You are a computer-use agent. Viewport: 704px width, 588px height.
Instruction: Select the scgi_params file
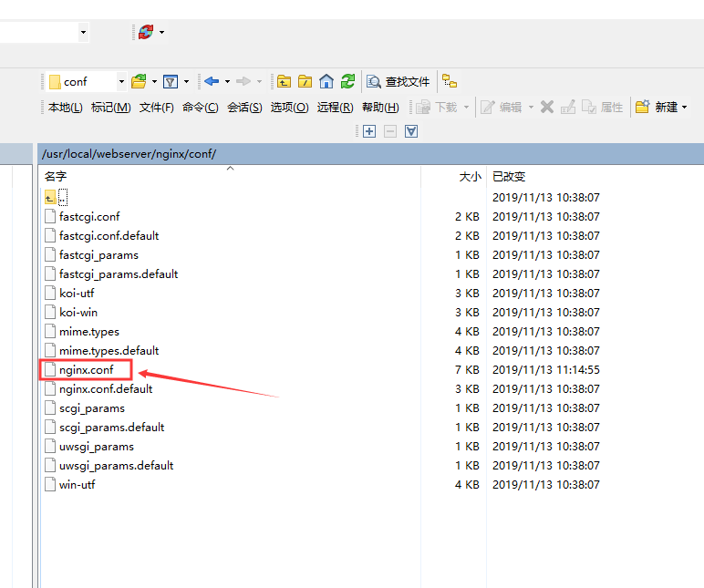(x=92, y=408)
